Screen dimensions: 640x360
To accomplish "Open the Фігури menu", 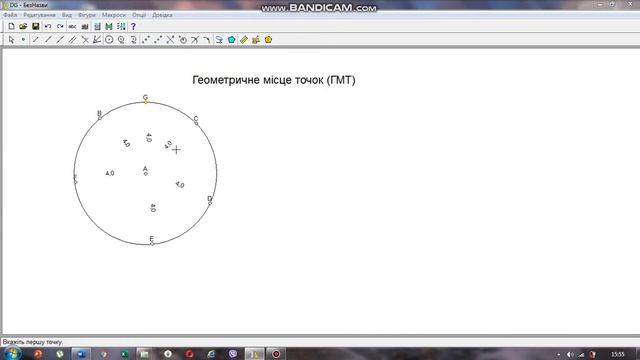I will pos(87,15).
